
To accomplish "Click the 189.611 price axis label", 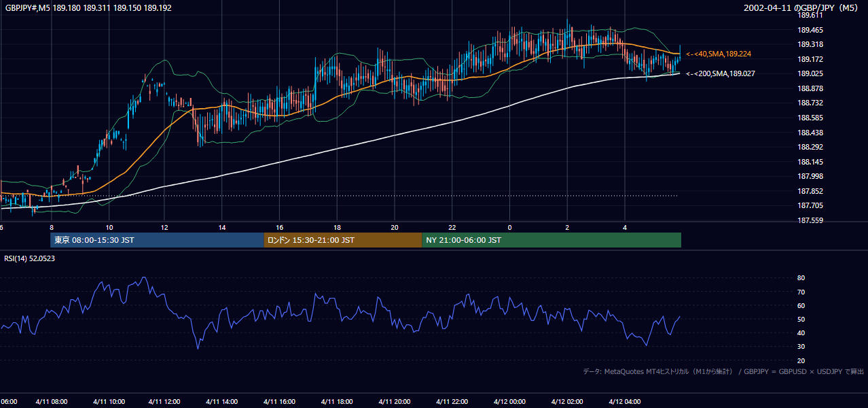I will [x=810, y=15].
